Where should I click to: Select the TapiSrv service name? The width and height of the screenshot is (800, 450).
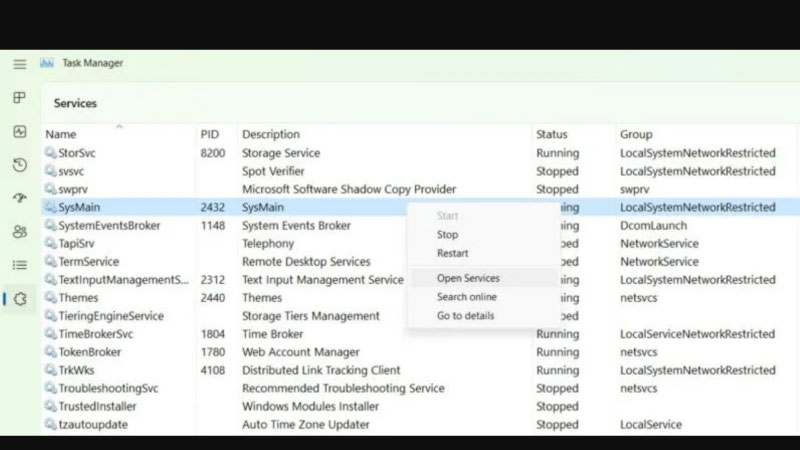tap(76, 243)
